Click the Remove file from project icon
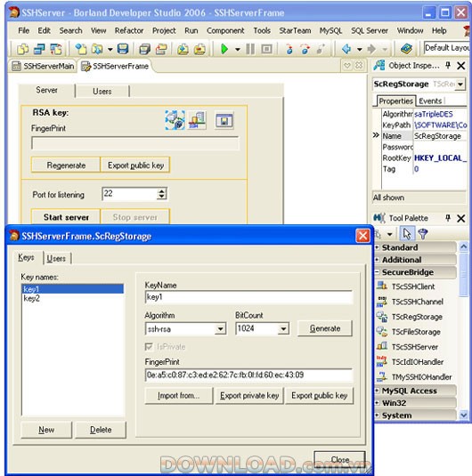Screen dimensions: 472x476 (199, 49)
